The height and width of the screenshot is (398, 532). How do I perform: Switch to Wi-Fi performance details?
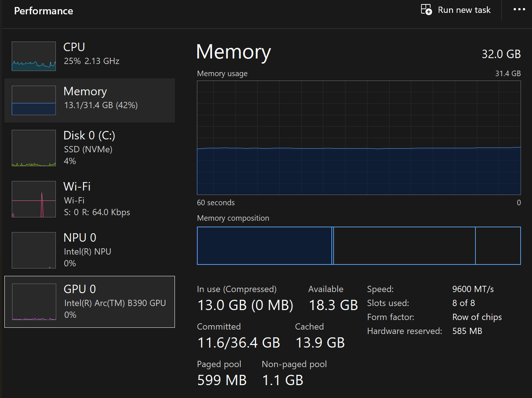pos(90,199)
